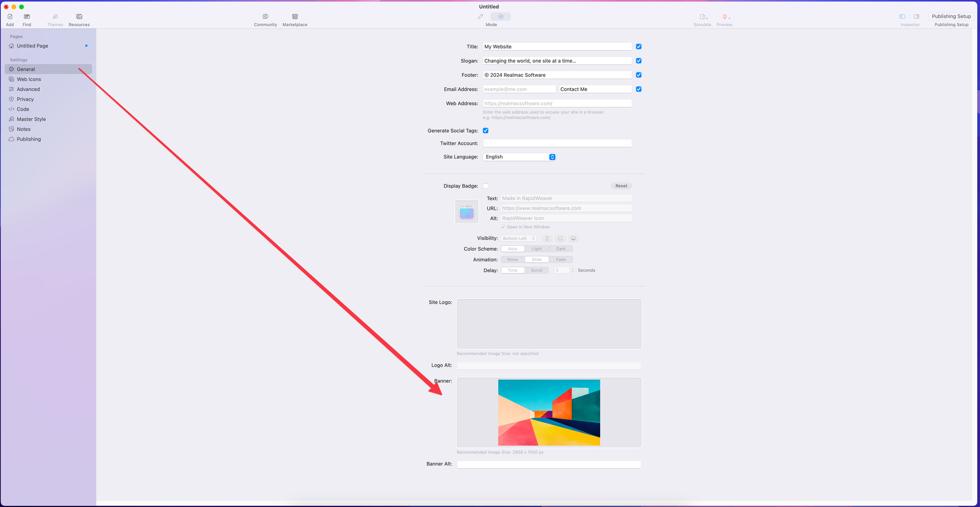Switch to preview mode eye icon

click(x=501, y=17)
